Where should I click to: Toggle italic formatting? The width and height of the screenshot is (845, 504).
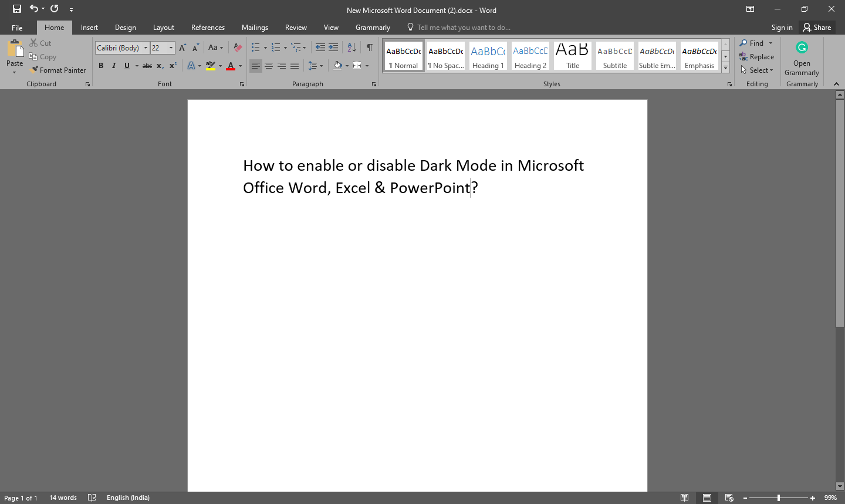(114, 66)
